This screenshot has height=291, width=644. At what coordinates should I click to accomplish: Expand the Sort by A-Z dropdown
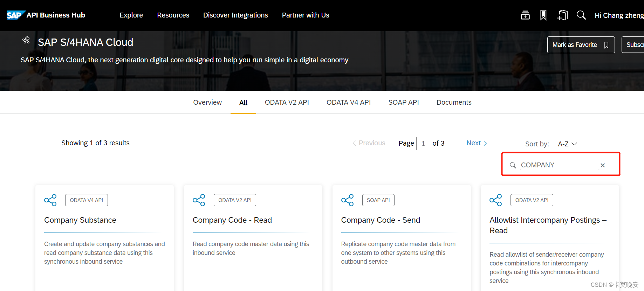click(567, 144)
